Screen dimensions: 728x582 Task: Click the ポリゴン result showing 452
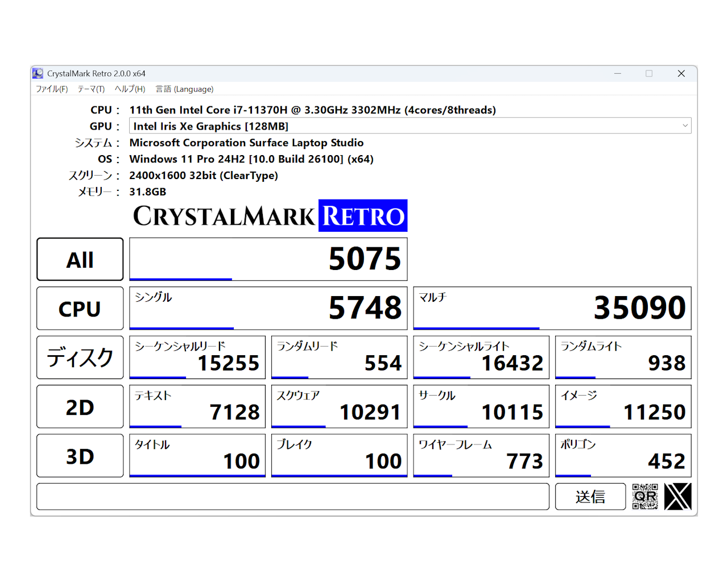[x=623, y=455]
